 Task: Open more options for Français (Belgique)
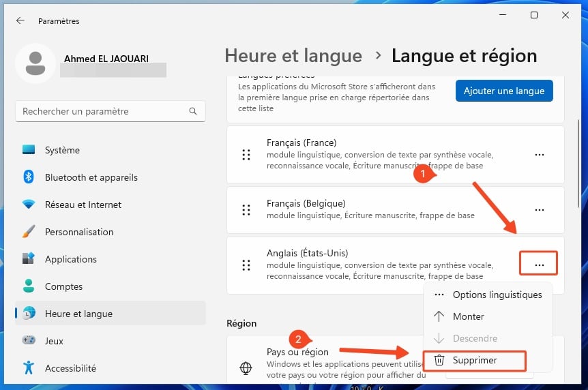540,209
